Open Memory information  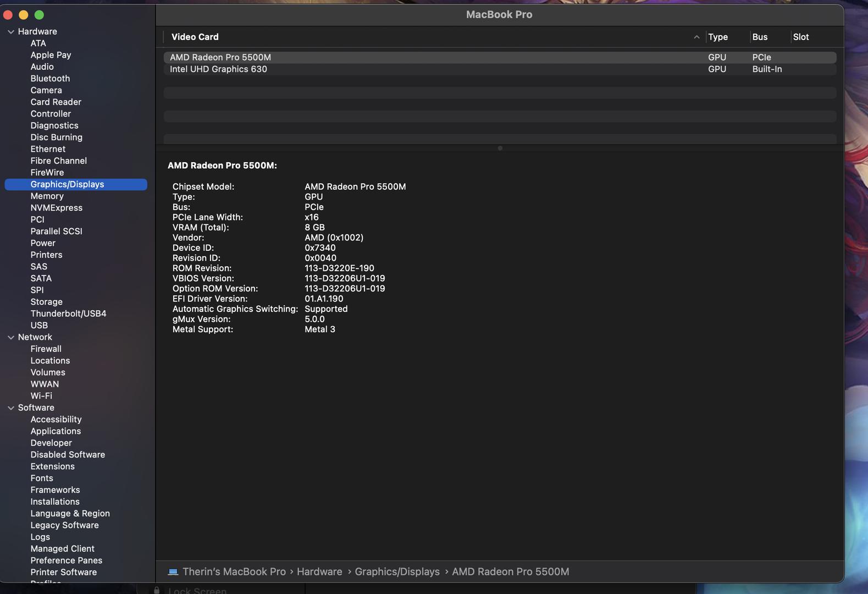[47, 196]
